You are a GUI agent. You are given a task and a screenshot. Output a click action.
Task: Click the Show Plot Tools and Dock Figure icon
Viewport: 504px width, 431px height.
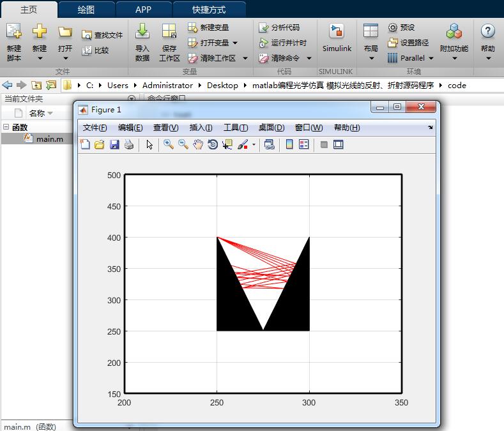(339, 144)
